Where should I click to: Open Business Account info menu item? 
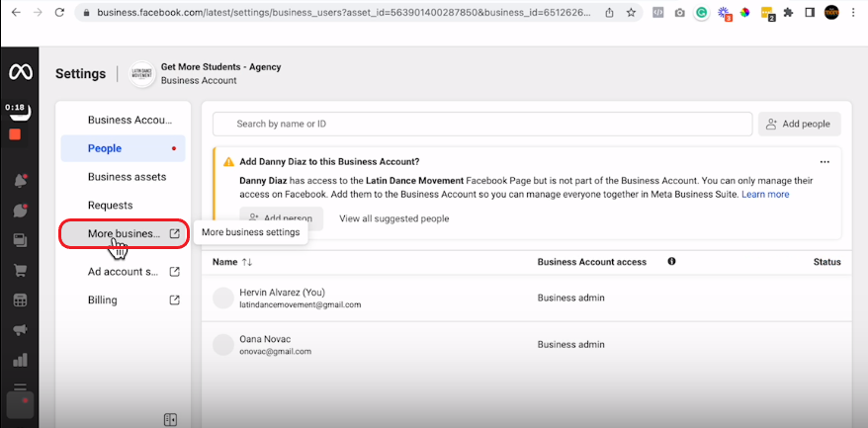tap(123, 121)
